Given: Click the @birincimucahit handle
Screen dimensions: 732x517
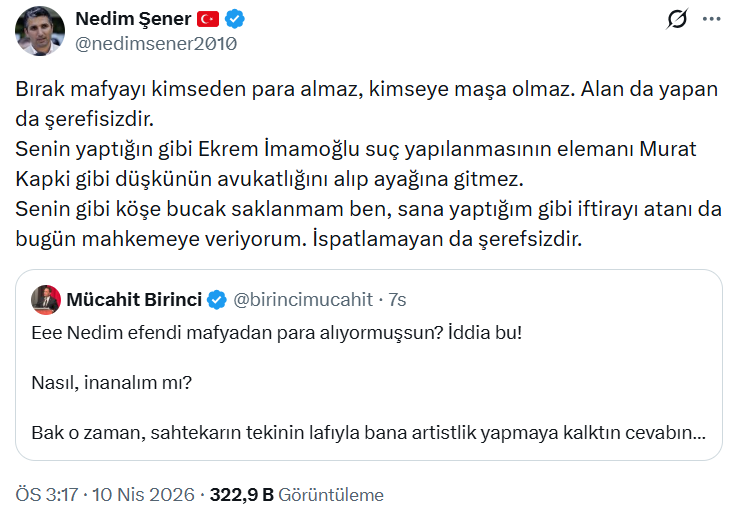Looking at the screenshot, I should coord(303,298).
